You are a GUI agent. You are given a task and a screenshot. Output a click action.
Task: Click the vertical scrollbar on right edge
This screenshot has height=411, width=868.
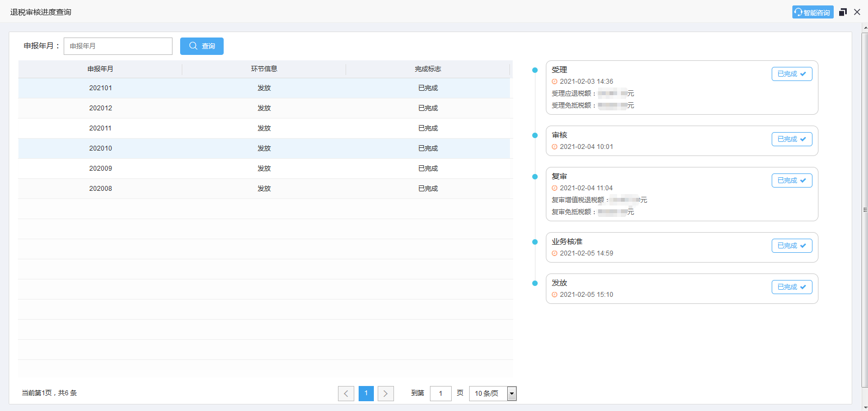click(x=864, y=209)
